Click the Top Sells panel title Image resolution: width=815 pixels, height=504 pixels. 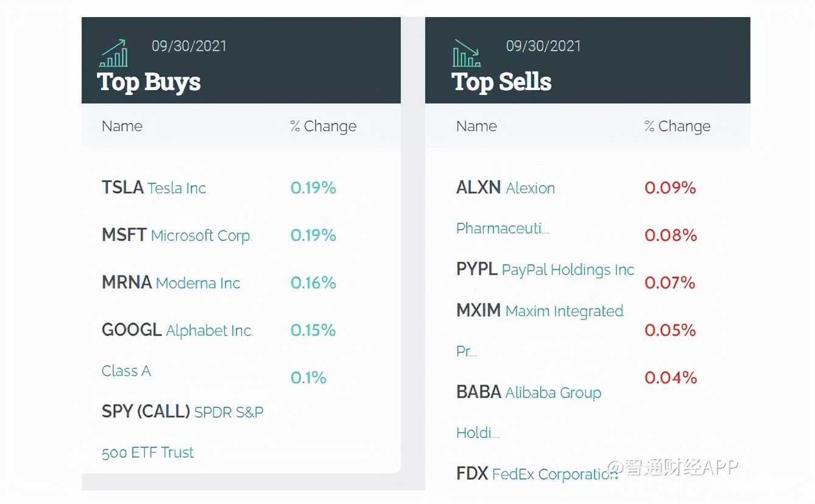click(501, 82)
